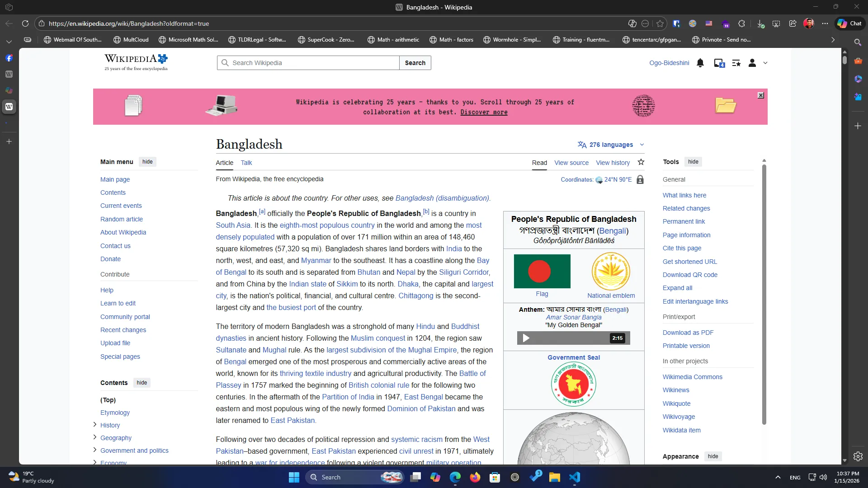Play the Amar Sonar Bangla anthem audio
Viewport: 868px width, 488px height.
coord(525,338)
